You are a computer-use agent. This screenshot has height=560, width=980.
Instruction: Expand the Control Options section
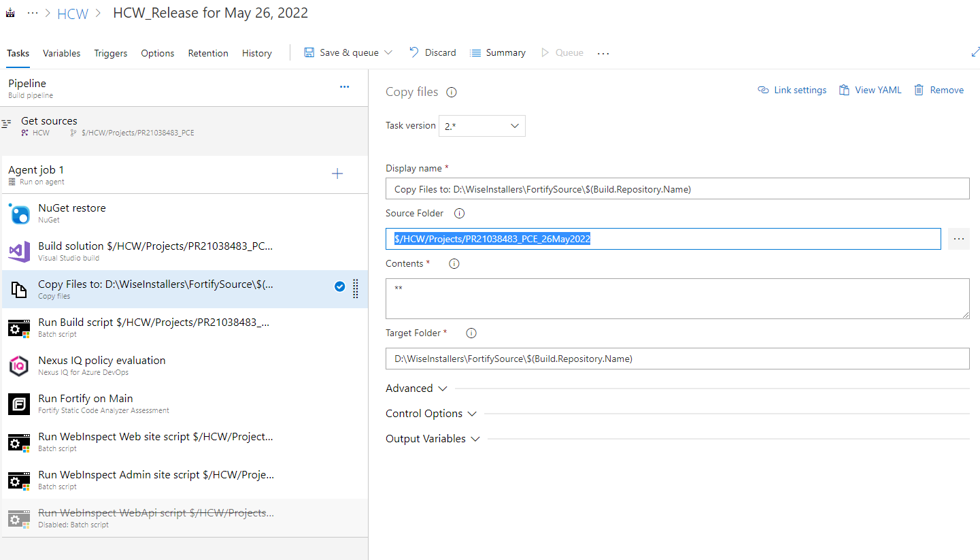[431, 414]
